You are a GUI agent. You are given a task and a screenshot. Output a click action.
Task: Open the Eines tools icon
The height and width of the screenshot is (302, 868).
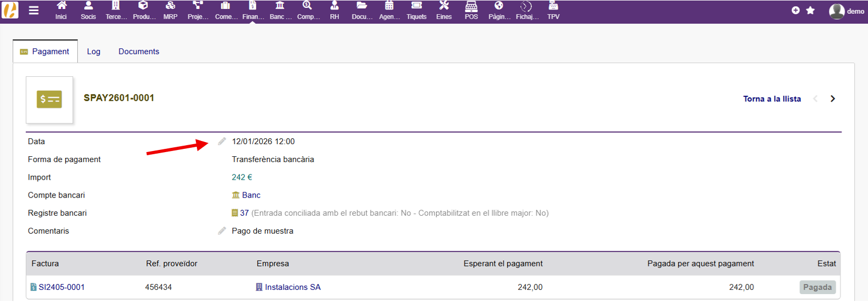pos(444,7)
